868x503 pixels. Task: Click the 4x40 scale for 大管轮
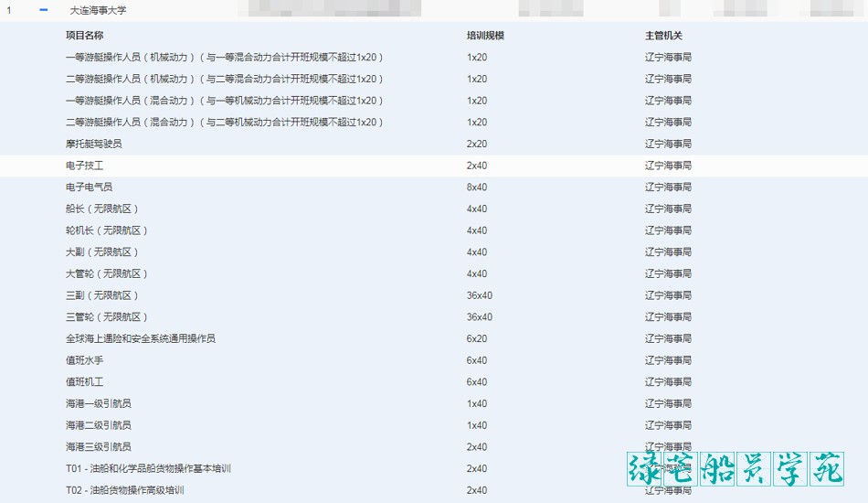(477, 273)
